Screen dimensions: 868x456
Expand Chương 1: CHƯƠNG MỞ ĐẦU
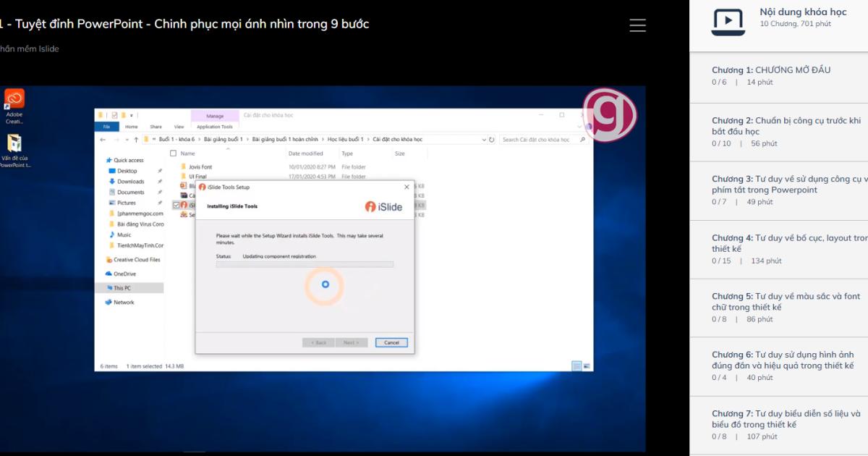771,70
